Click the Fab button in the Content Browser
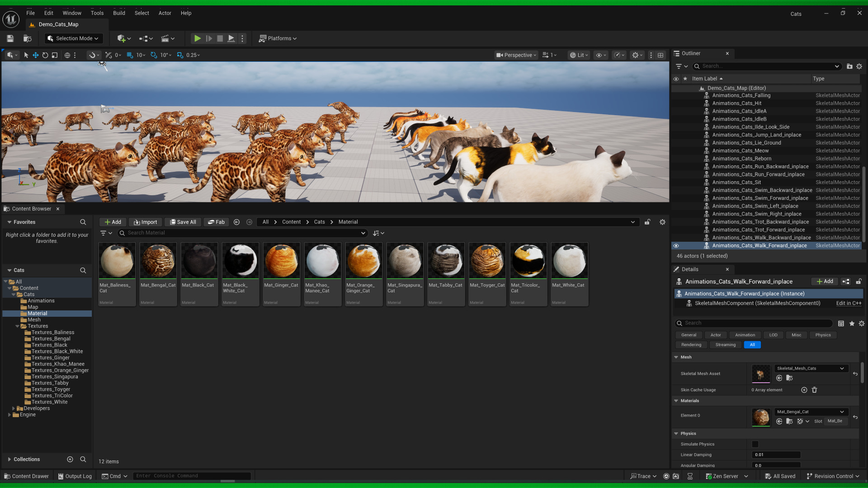 [216, 222]
